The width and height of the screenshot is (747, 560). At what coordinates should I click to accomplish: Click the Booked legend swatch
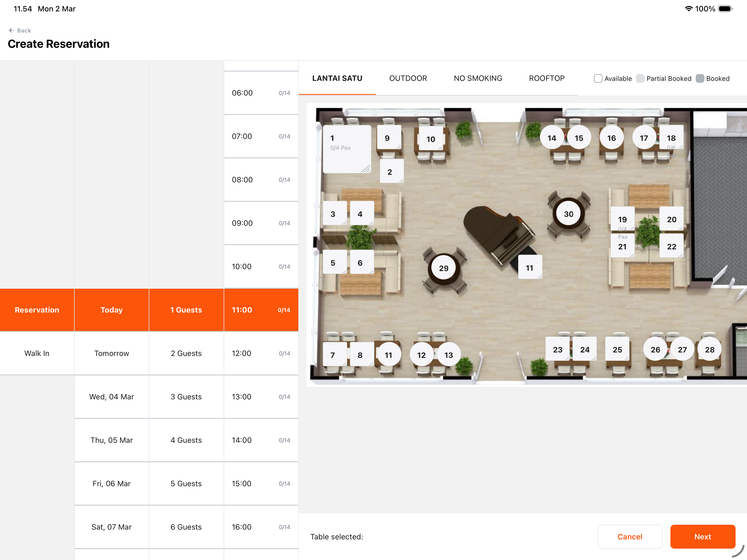(700, 78)
